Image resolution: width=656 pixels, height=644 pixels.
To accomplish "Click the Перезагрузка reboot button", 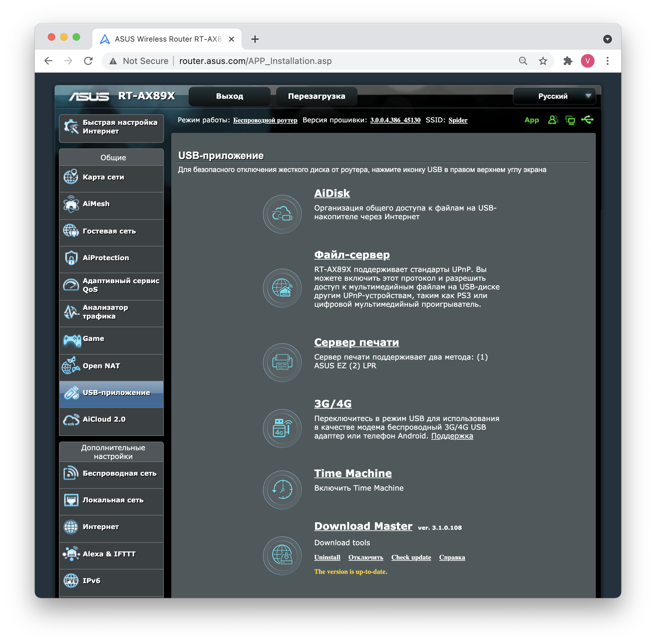I will coord(316,96).
